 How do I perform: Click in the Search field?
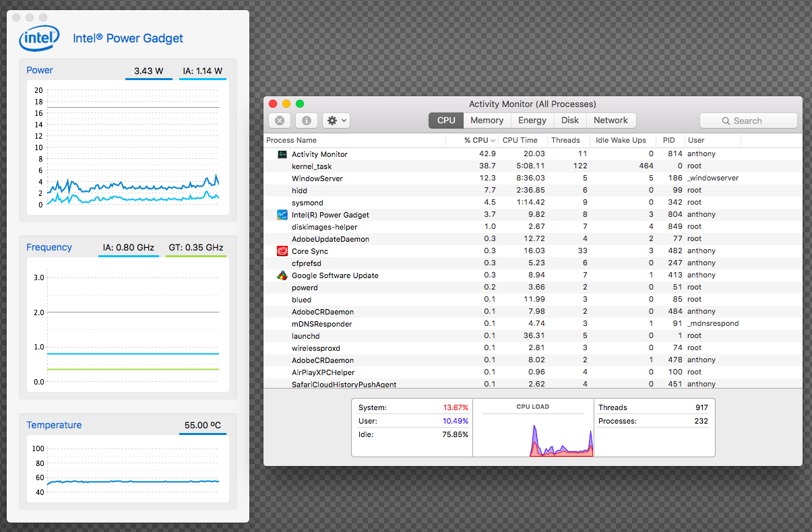click(748, 121)
